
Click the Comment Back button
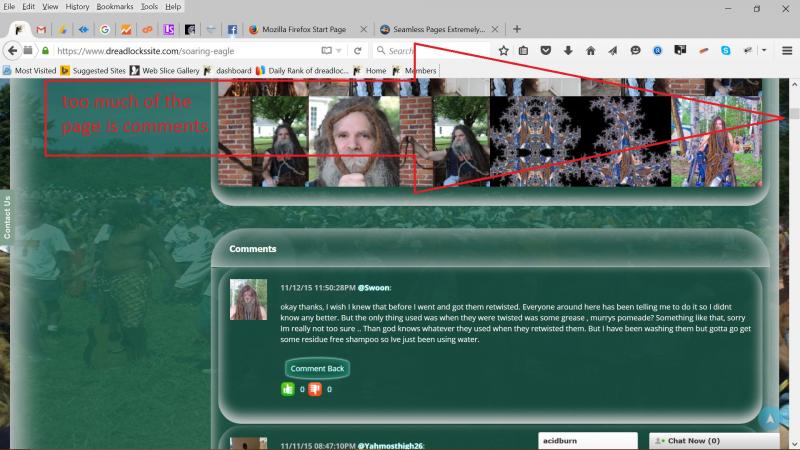click(317, 368)
